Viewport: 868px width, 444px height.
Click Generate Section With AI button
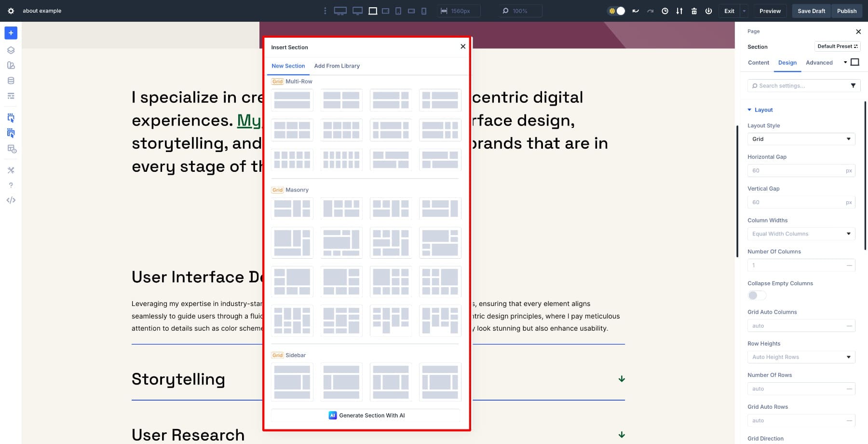366,416
